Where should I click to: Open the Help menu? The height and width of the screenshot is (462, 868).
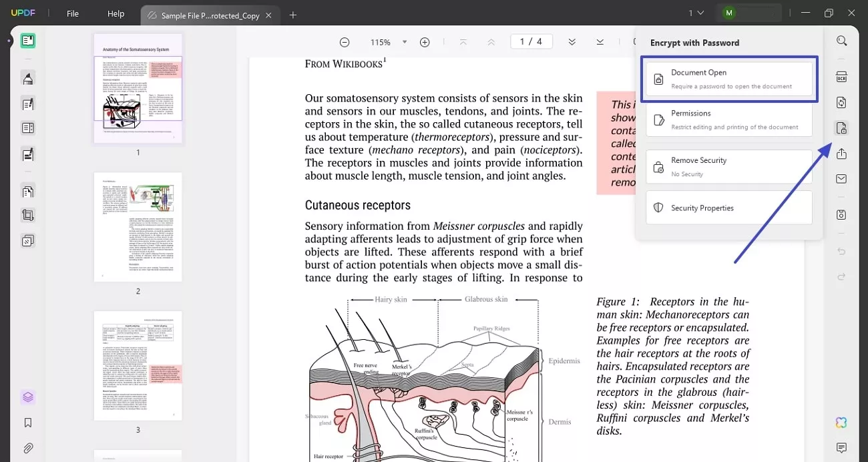[x=116, y=14]
